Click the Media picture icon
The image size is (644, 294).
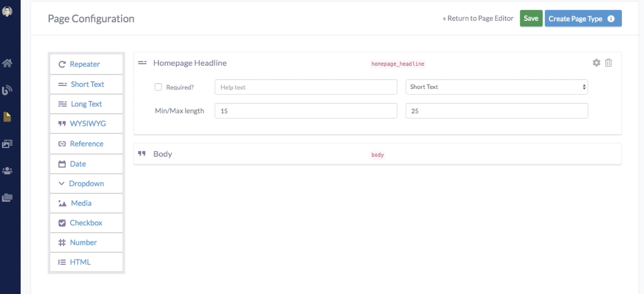pos(62,203)
